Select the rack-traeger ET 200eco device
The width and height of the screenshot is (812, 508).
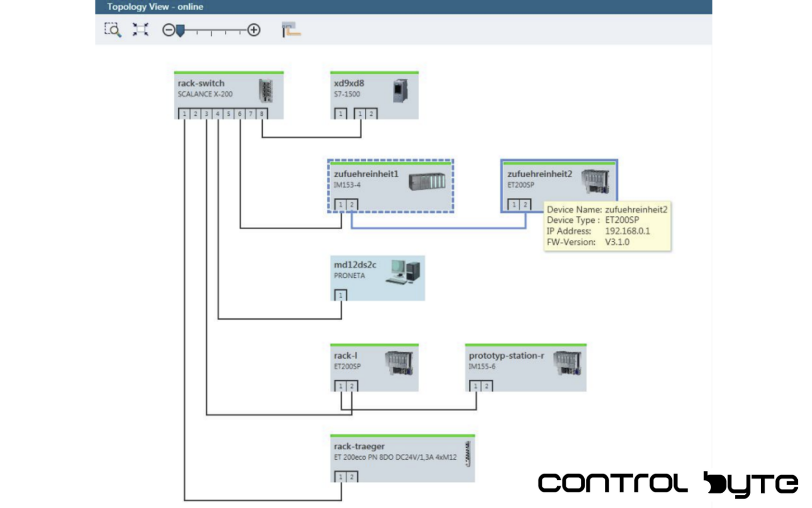click(x=402, y=457)
